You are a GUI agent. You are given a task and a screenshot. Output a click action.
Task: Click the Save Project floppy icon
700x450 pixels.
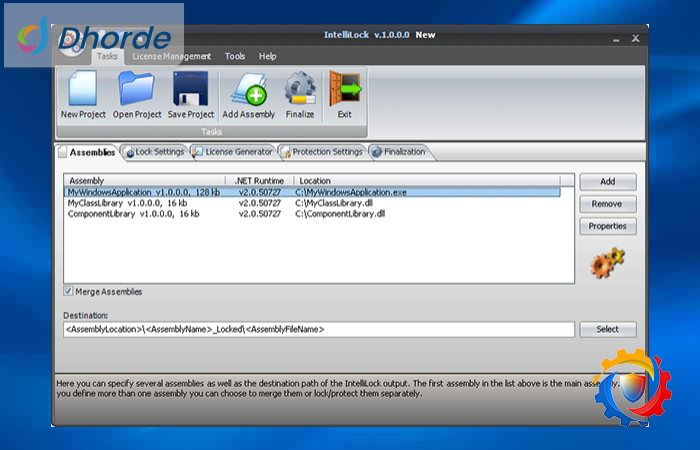pos(190,90)
